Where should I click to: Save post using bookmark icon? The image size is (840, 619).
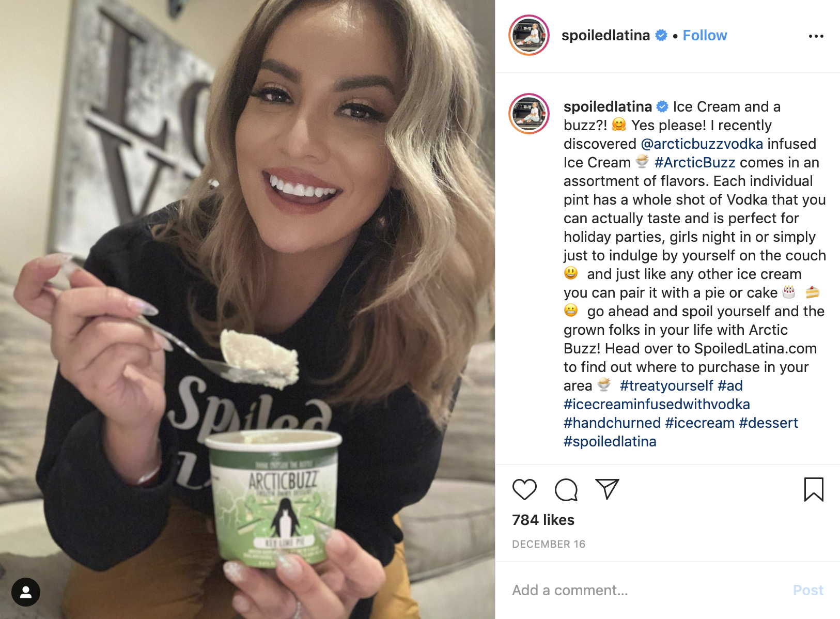click(x=814, y=489)
